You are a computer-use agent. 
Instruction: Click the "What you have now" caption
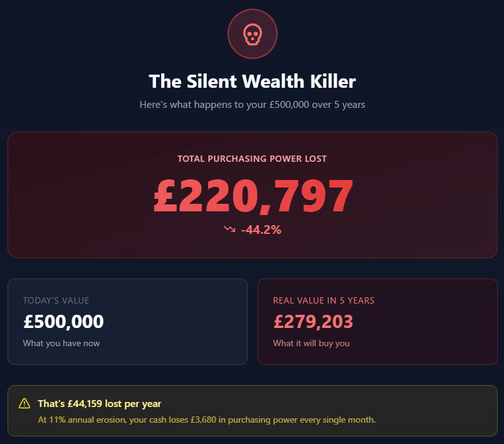pyautogui.click(x=61, y=343)
